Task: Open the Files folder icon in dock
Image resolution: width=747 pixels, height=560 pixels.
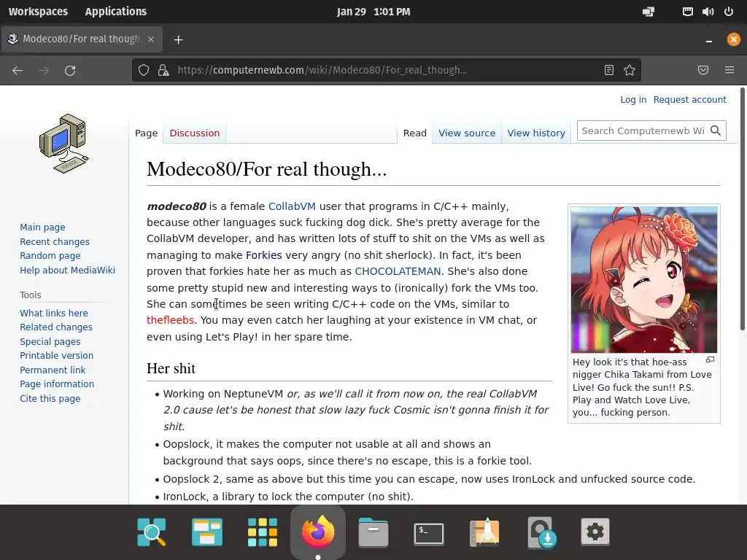Action: (373, 532)
